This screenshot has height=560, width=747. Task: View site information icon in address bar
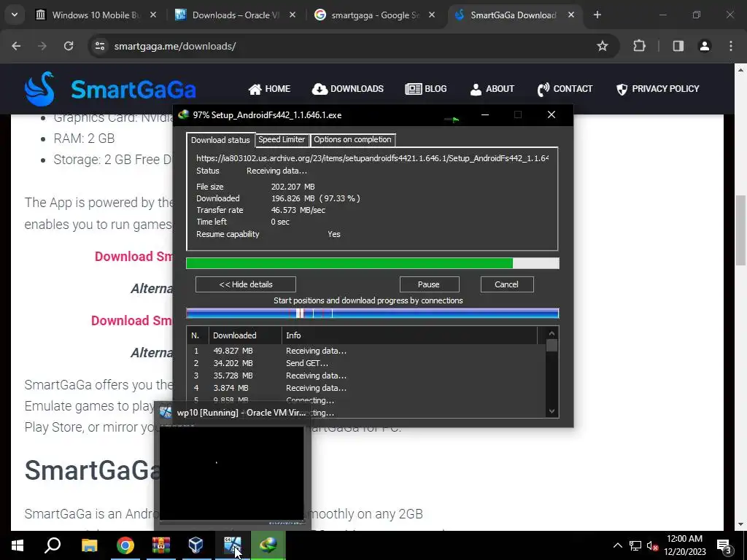100,46
